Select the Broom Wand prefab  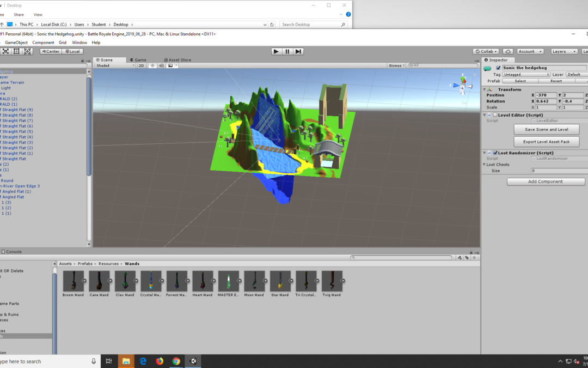click(73, 283)
